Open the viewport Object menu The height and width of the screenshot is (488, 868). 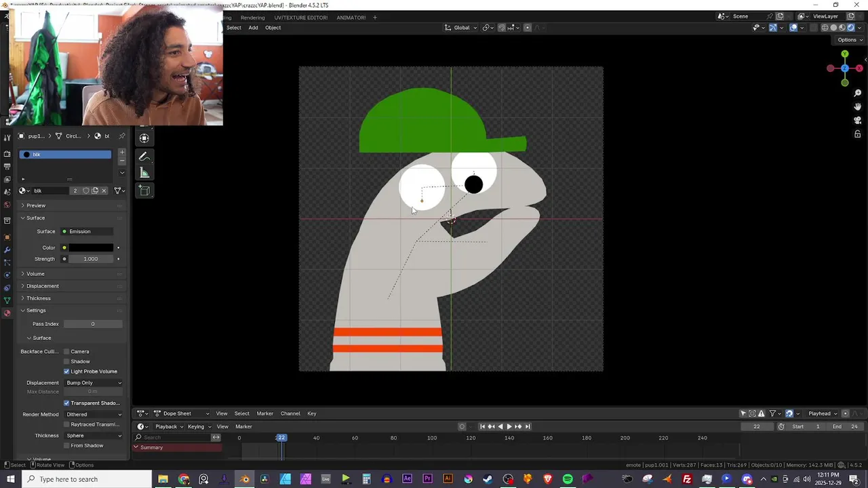coord(273,28)
